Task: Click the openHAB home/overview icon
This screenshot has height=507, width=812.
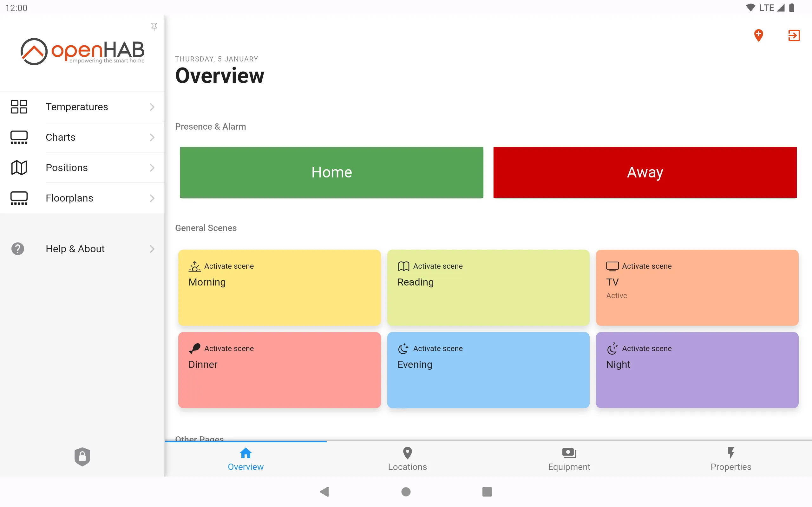Action: [246, 454]
